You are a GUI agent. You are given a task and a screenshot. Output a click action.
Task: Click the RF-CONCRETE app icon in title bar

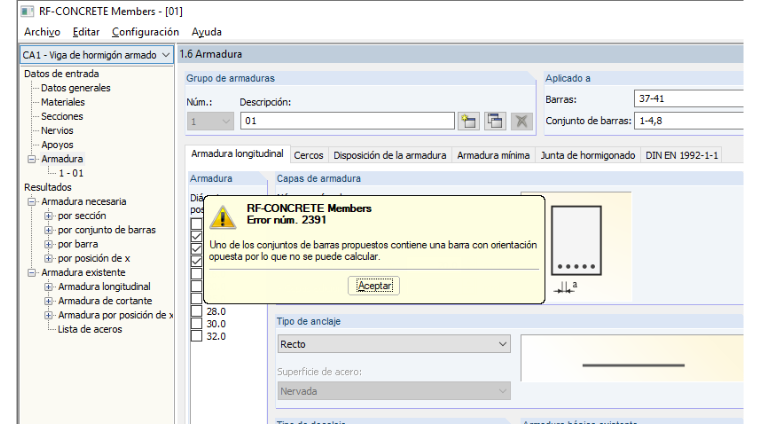point(27,11)
